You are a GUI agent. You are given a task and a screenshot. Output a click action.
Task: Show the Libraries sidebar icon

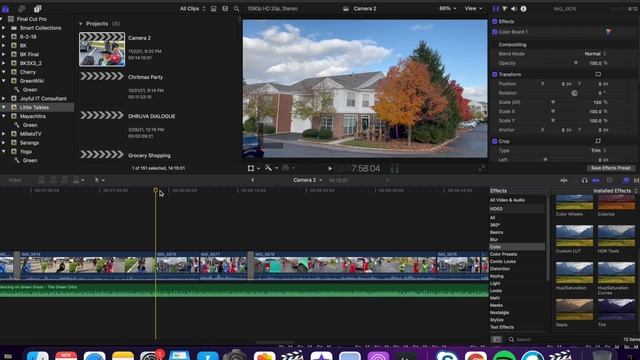point(5,9)
